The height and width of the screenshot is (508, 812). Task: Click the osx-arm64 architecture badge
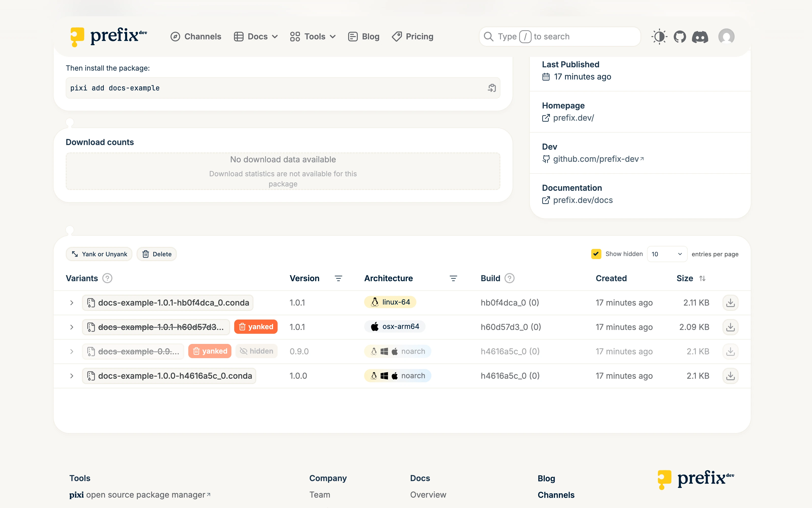(395, 327)
